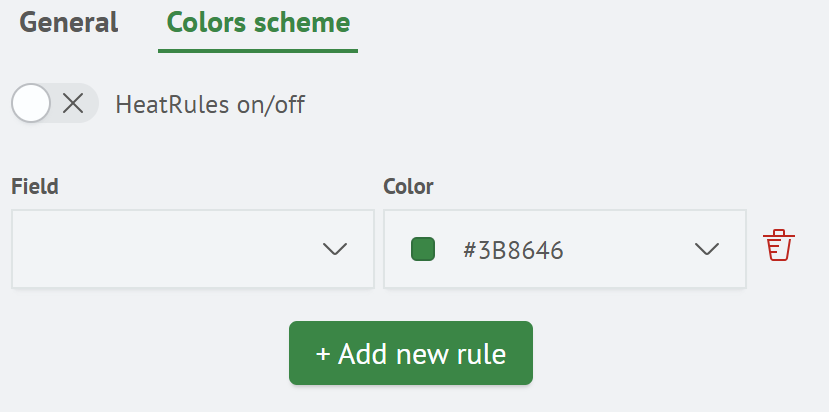Click the X icon inside HeatRules switch
This screenshot has width=829, height=412.
pos(73,103)
